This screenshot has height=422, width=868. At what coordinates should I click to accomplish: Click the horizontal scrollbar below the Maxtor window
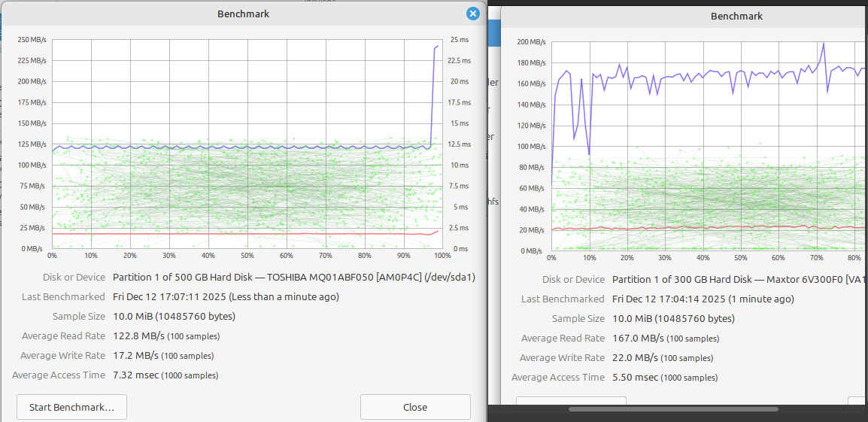click(x=673, y=409)
